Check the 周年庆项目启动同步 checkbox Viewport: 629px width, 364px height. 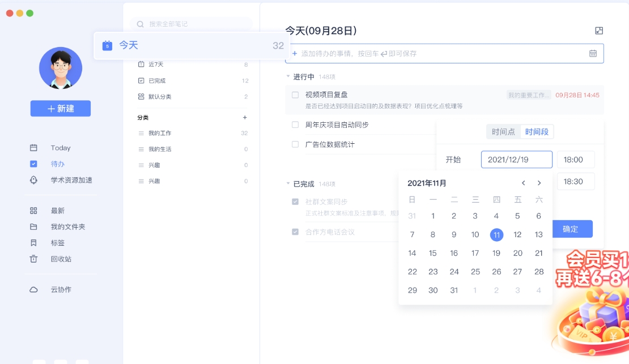tap(295, 125)
